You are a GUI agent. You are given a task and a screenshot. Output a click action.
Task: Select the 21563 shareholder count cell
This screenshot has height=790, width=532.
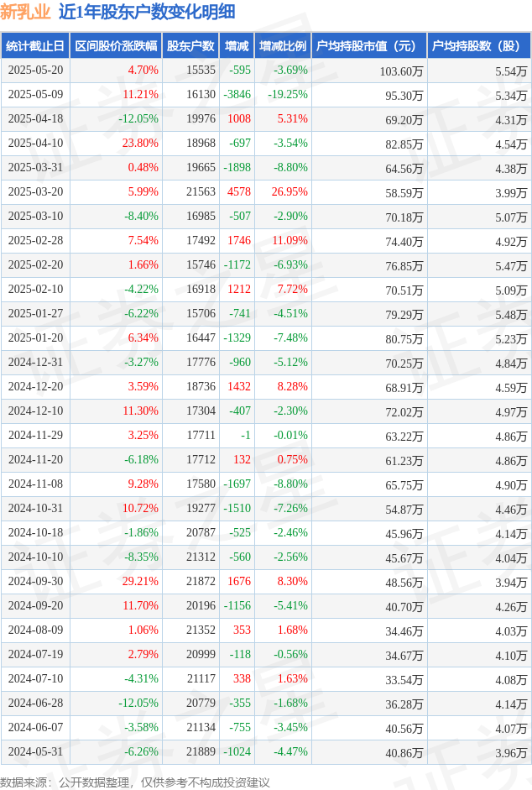201,192
